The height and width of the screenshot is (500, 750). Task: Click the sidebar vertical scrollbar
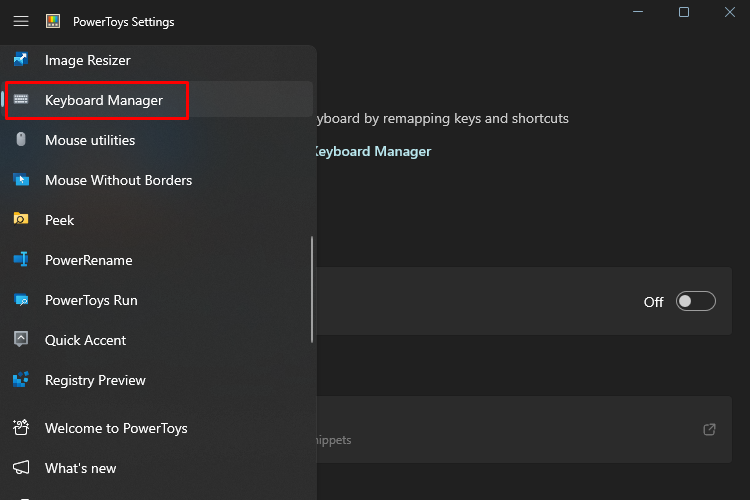(312, 289)
